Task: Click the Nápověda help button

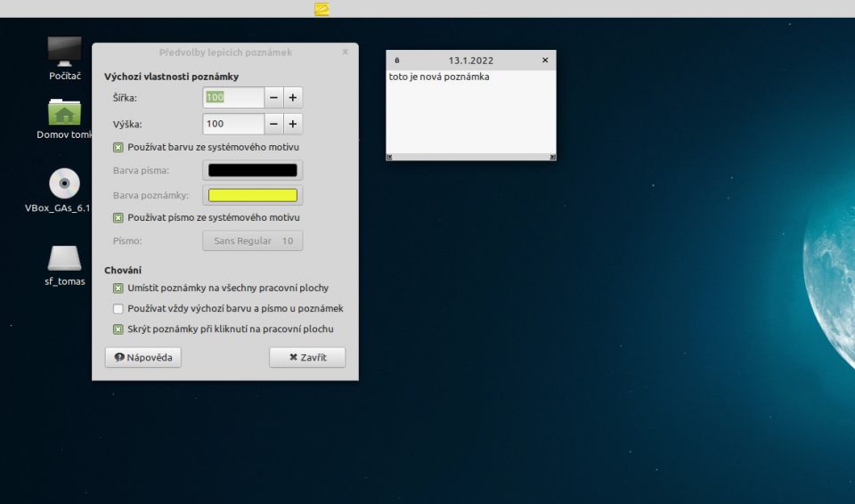Action: click(x=142, y=357)
